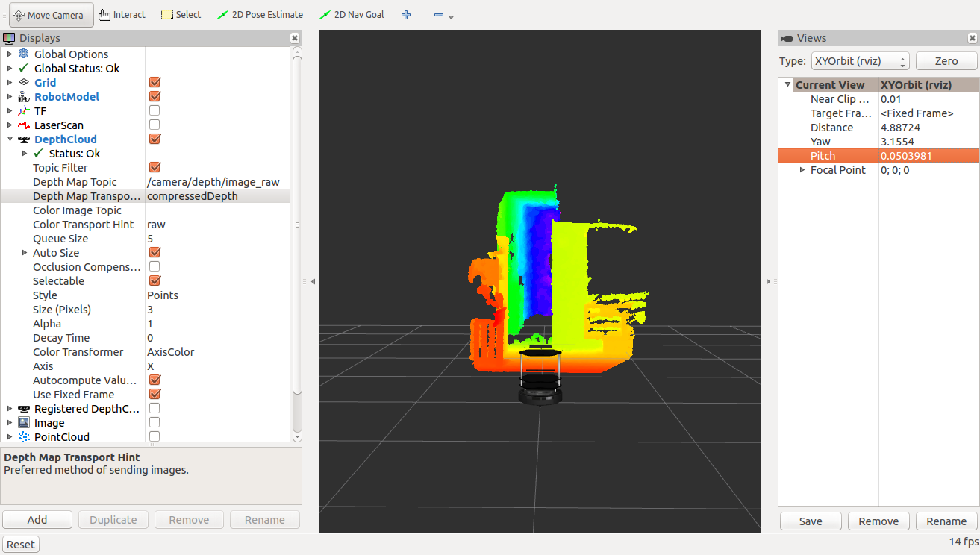Collapse Views panel with right arrow

(768, 281)
